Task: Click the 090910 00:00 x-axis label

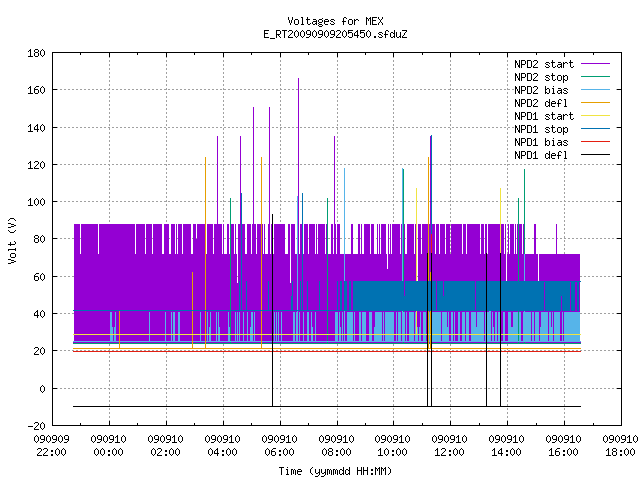Action: click(x=109, y=446)
